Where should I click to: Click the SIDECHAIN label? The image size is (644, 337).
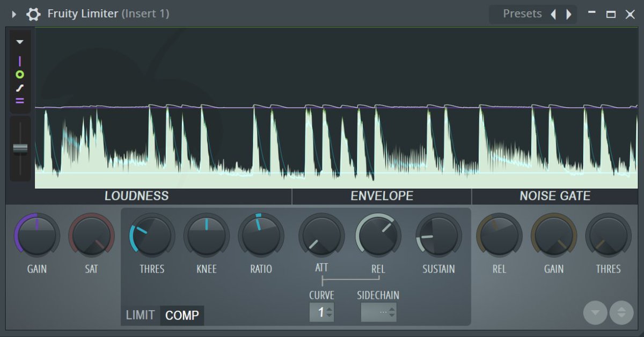click(378, 295)
